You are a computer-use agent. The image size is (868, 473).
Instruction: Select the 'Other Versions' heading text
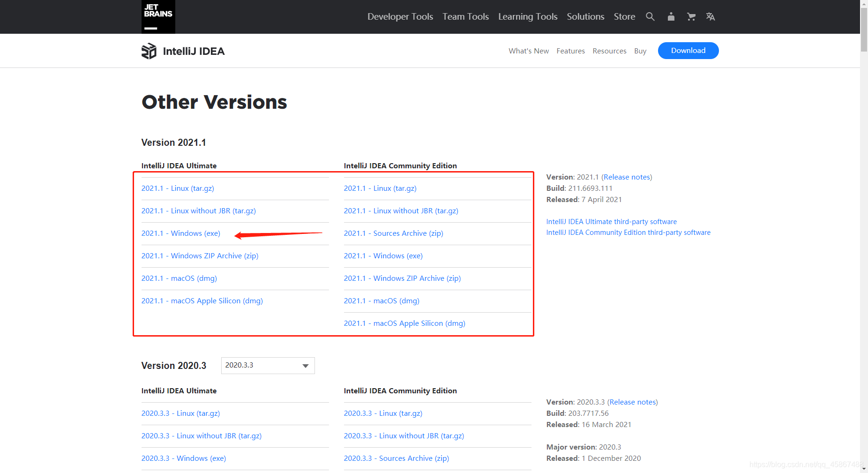point(214,102)
